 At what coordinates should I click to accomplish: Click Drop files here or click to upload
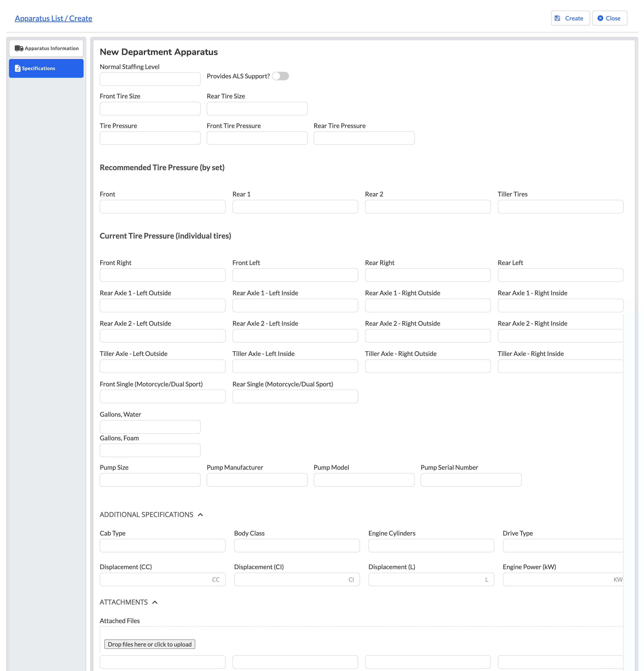pos(150,644)
